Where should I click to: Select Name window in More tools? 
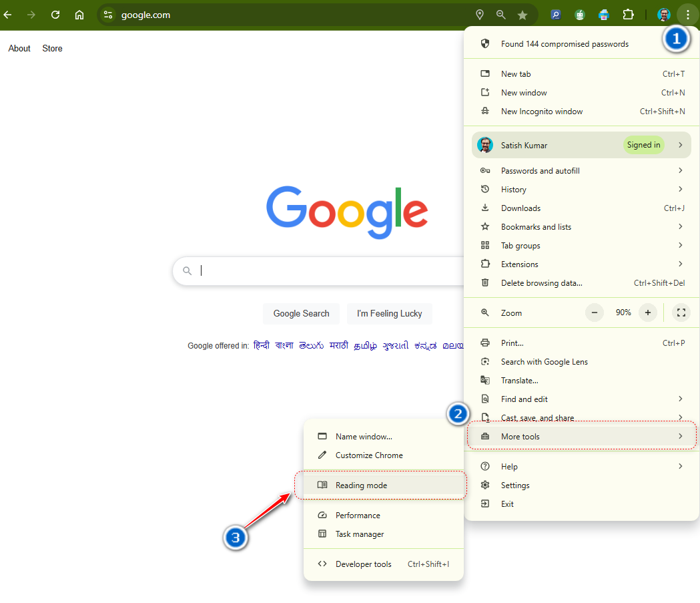click(384, 437)
